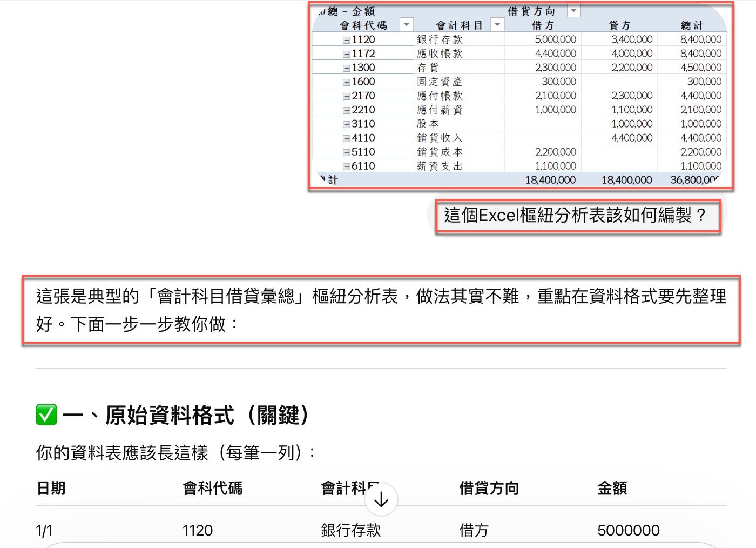Collapse account 1600 固定資產 minus box icon
756x548 pixels.
346,81
